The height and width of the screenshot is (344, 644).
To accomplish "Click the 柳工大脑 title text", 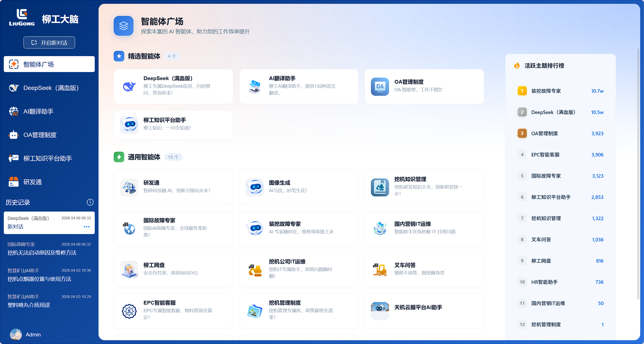I will click(60, 19).
